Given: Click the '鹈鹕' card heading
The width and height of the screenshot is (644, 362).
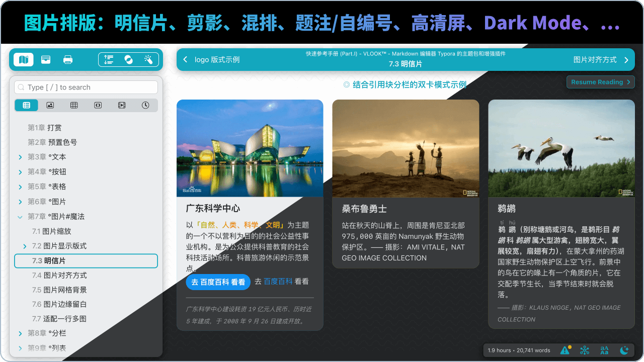Looking at the screenshot, I should pos(507,209).
